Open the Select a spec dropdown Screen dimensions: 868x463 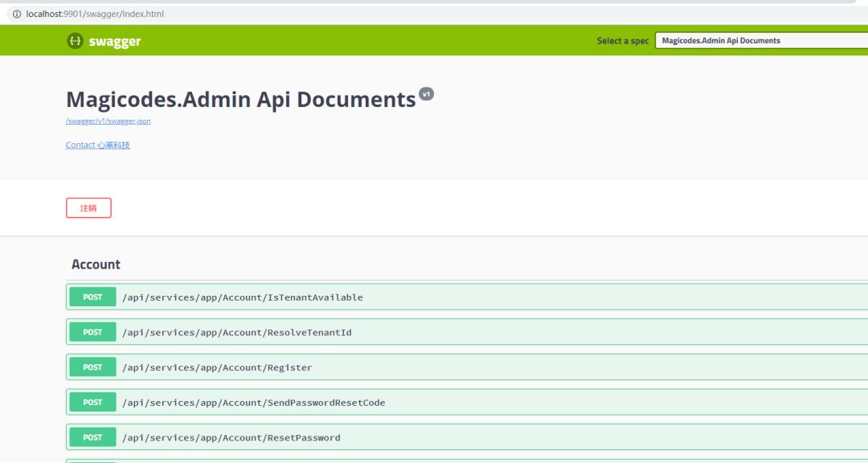point(761,40)
